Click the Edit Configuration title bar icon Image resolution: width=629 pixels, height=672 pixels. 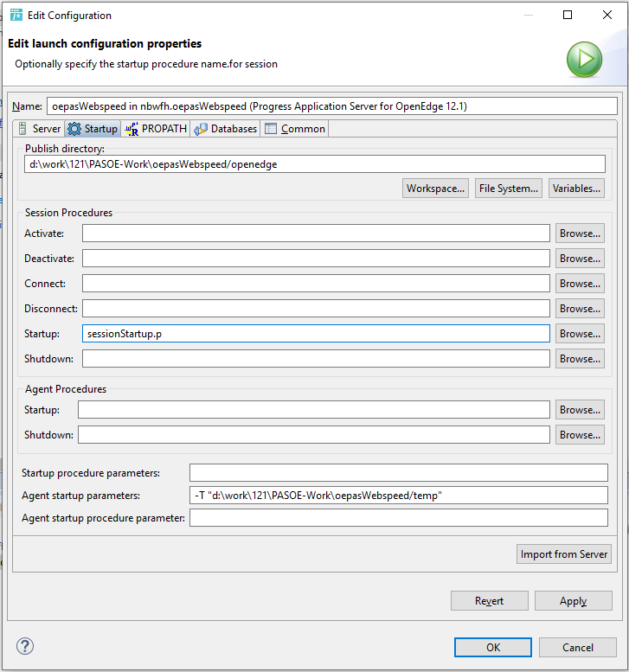click(x=16, y=15)
